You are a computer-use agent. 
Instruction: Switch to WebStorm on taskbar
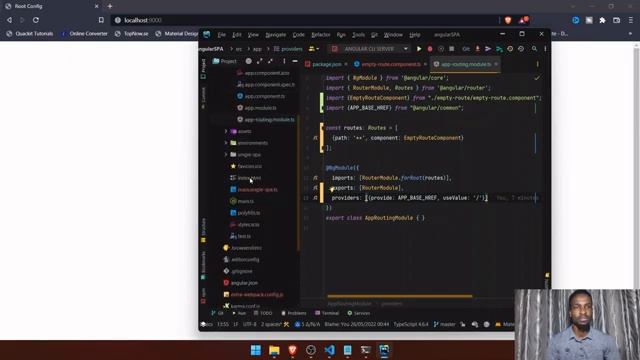(384, 350)
